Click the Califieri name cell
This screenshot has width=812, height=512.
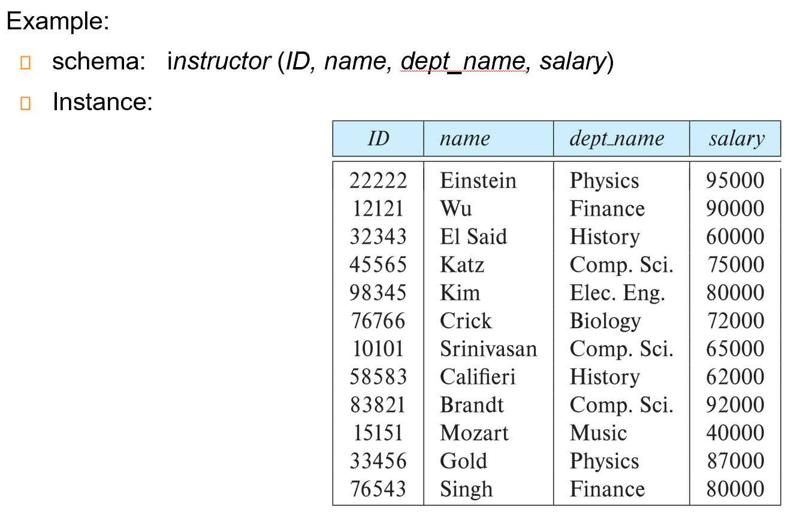pos(477,377)
